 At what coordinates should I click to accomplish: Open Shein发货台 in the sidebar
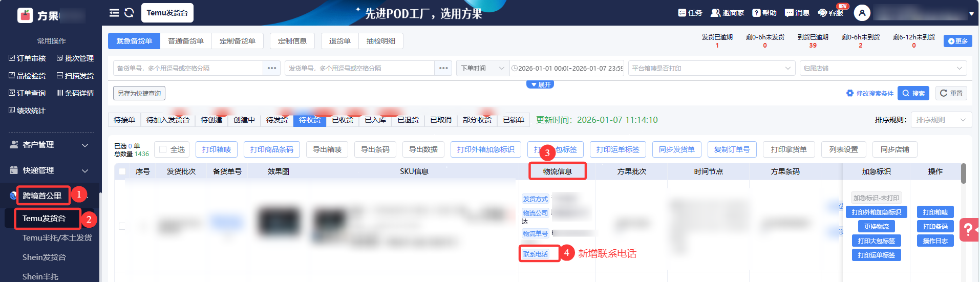(44, 257)
